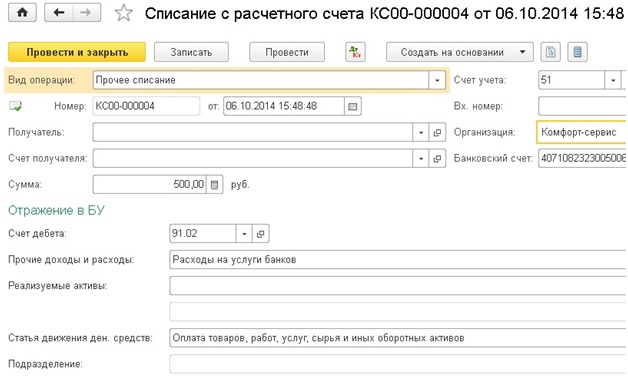Go to the Home start page icon

click(22, 12)
